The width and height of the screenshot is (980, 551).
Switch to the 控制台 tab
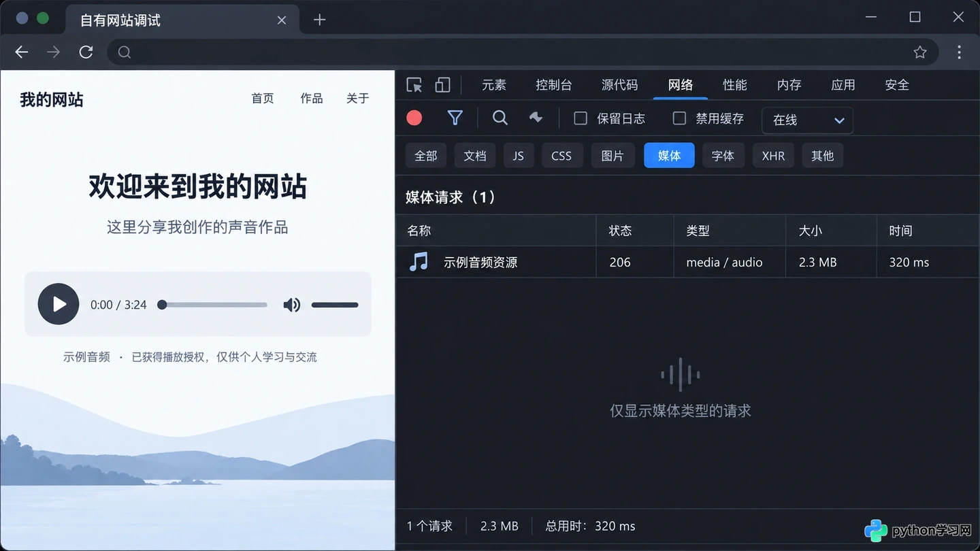point(554,85)
